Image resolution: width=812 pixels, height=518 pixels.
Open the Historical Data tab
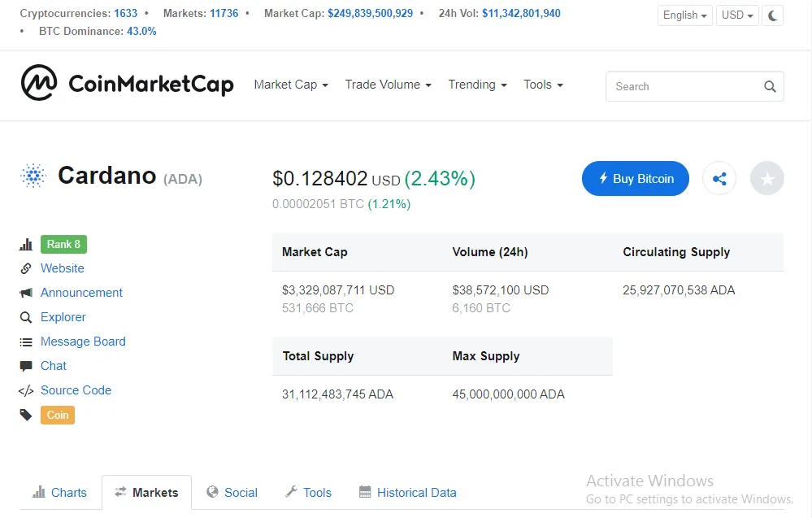point(408,492)
